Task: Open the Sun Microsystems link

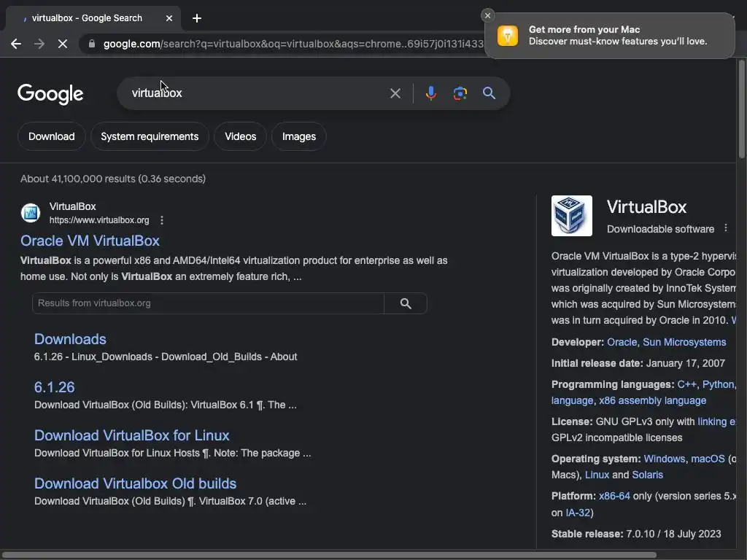Action: [684, 343]
